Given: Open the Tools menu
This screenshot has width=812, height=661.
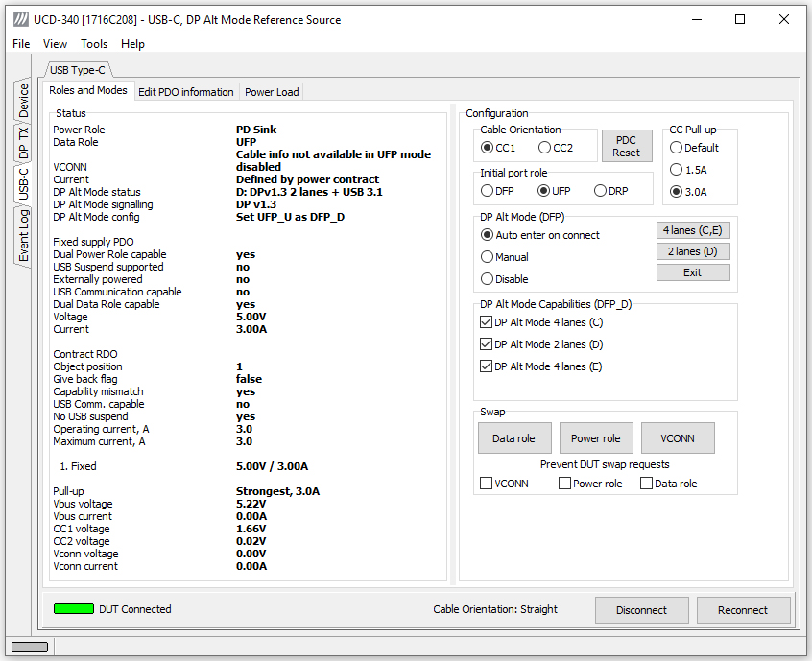Looking at the screenshot, I should point(94,44).
